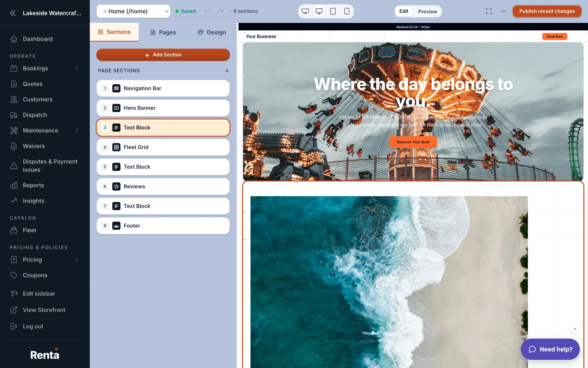Switch to Preview mode
This screenshot has width=588, height=368.
coord(427,11)
